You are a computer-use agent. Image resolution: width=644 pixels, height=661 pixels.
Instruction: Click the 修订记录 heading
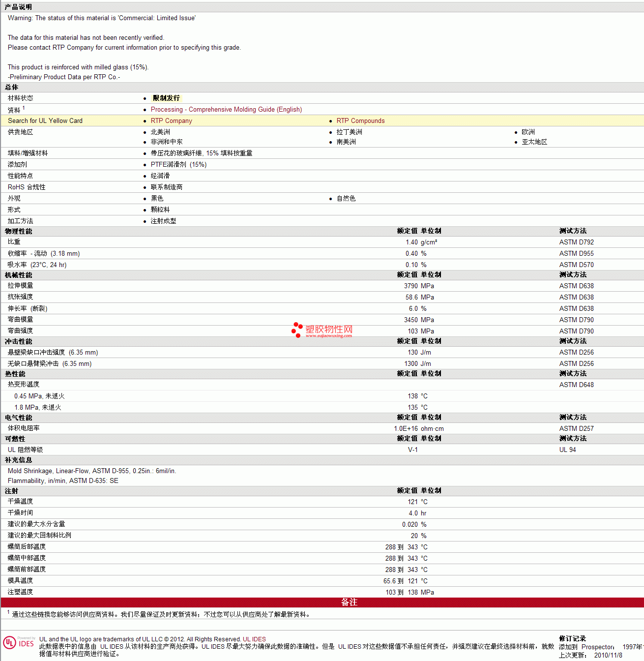pyautogui.click(x=572, y=639)
